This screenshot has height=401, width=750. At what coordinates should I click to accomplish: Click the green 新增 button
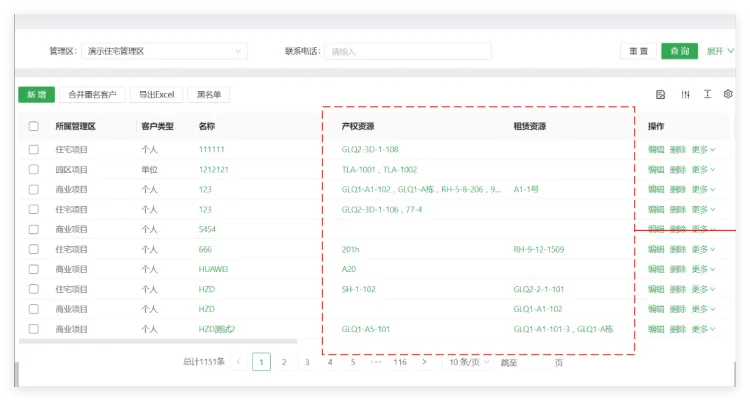pyautogui.click(x=37, y=95)
